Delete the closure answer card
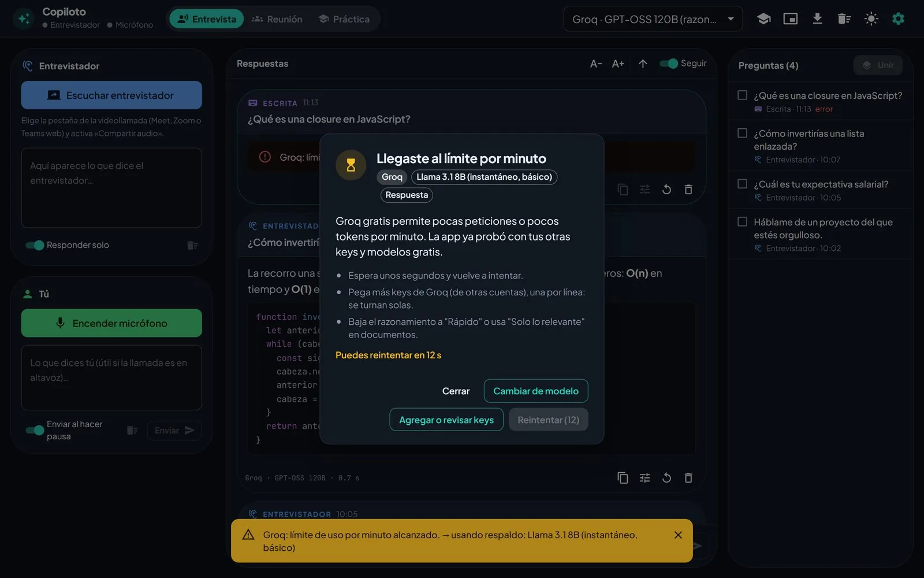The image size is (924, 578). click(x=688, y=190)
